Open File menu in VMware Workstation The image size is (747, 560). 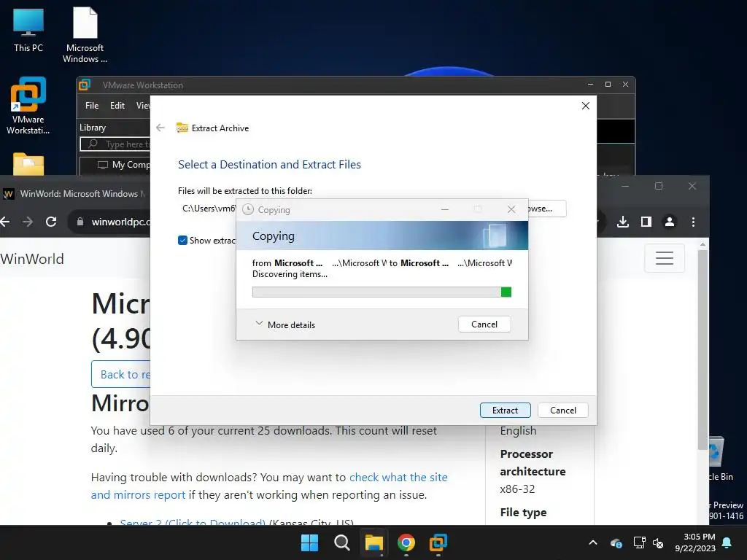pos(92,106)
